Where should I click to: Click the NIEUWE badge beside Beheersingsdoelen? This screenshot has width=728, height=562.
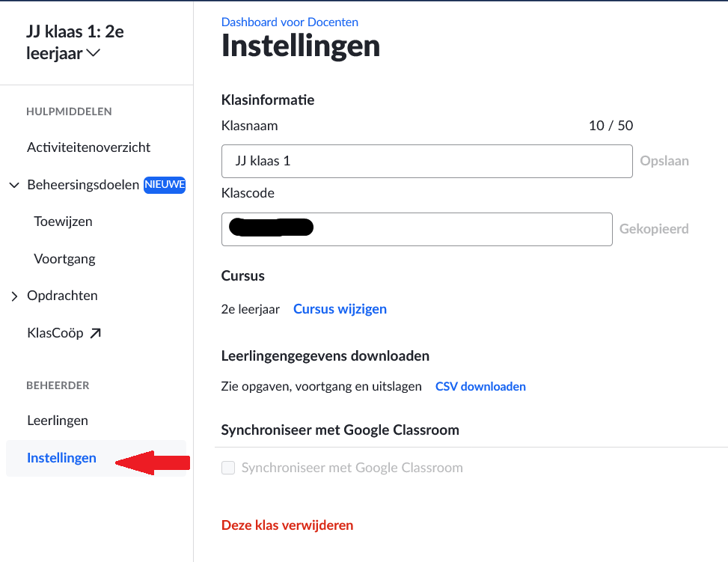pos(165,185)
